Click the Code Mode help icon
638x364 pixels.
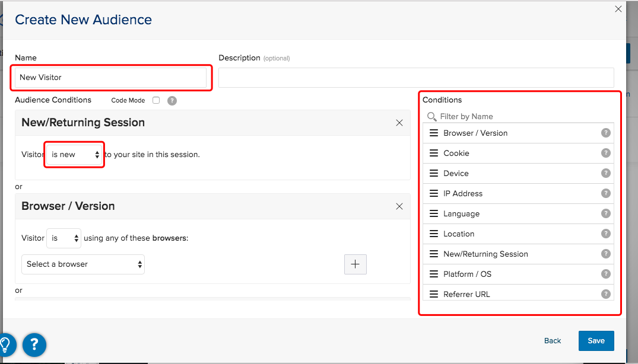pos(172,101)
